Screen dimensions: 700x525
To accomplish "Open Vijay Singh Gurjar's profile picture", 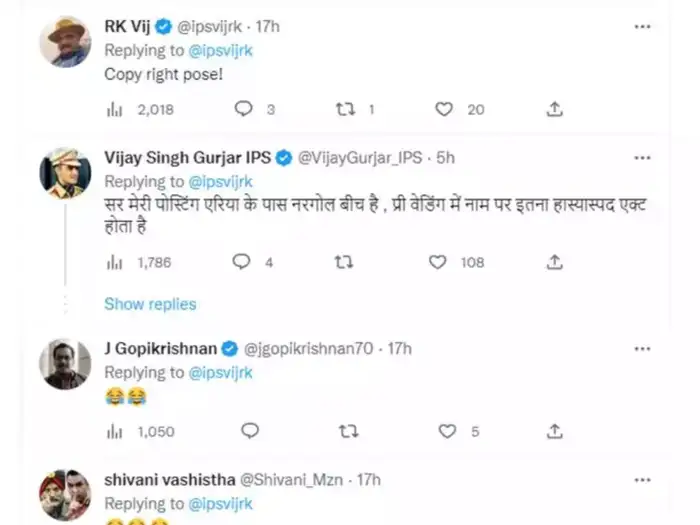I will pos(65,172).
